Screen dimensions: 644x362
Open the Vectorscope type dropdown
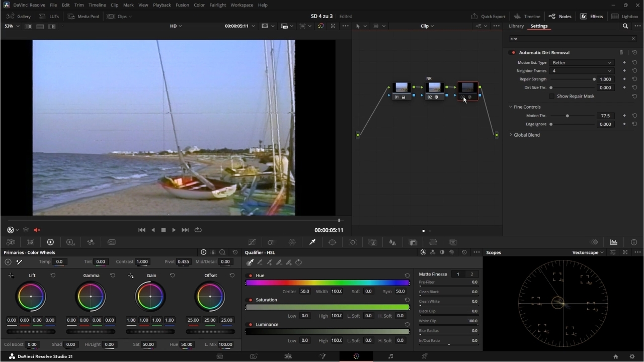[x=588, y=252]
